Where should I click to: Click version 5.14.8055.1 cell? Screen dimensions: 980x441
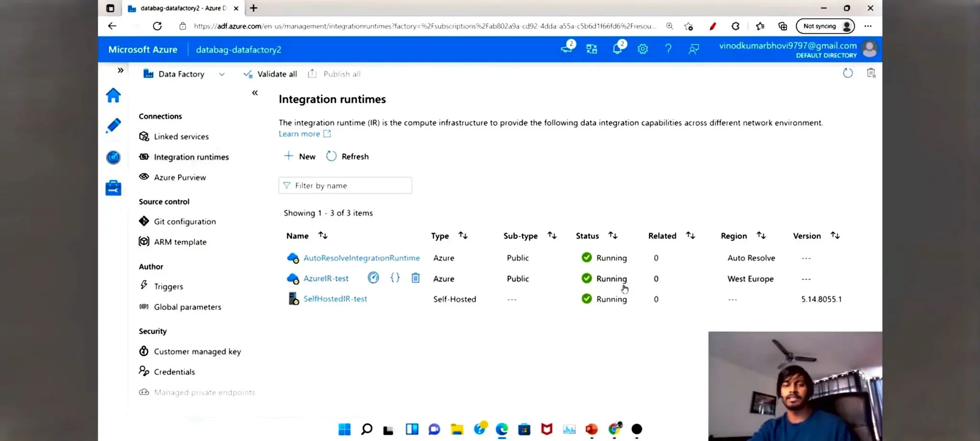821,299
